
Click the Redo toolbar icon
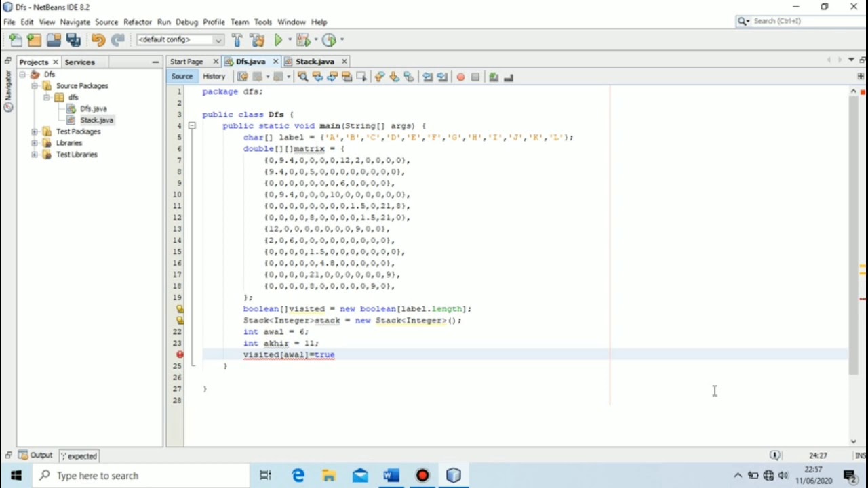[118, 40]
